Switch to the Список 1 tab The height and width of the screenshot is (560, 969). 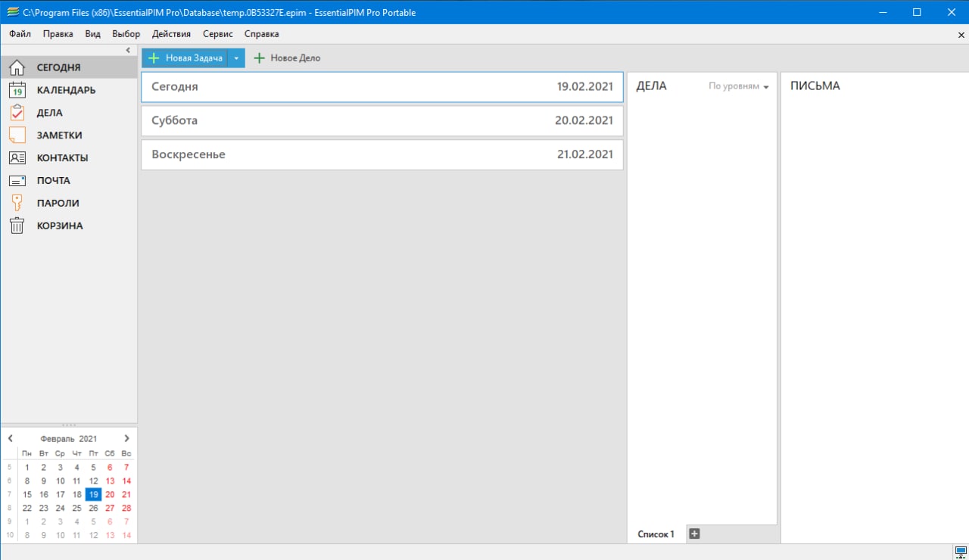(x=656, y=534)
